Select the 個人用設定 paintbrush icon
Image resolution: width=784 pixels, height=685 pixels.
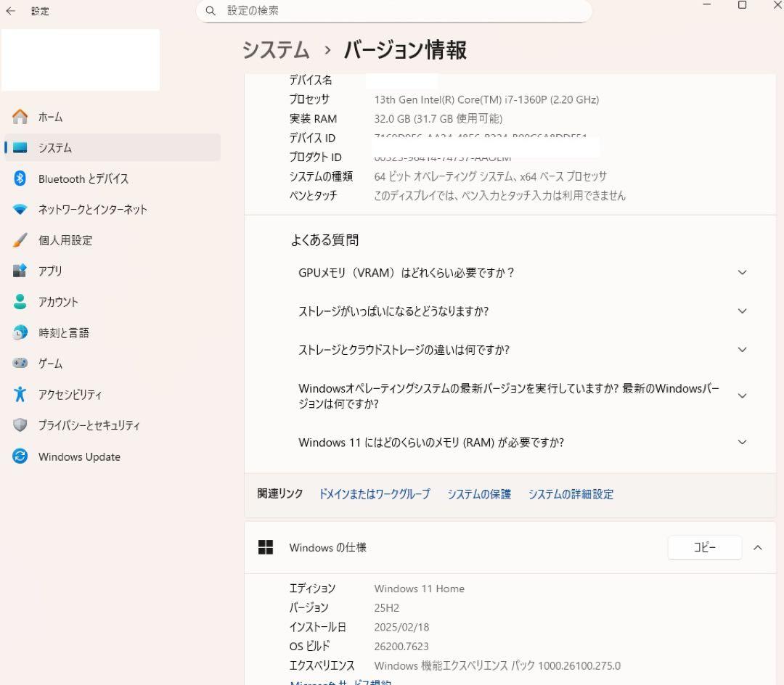coord(20,240)
